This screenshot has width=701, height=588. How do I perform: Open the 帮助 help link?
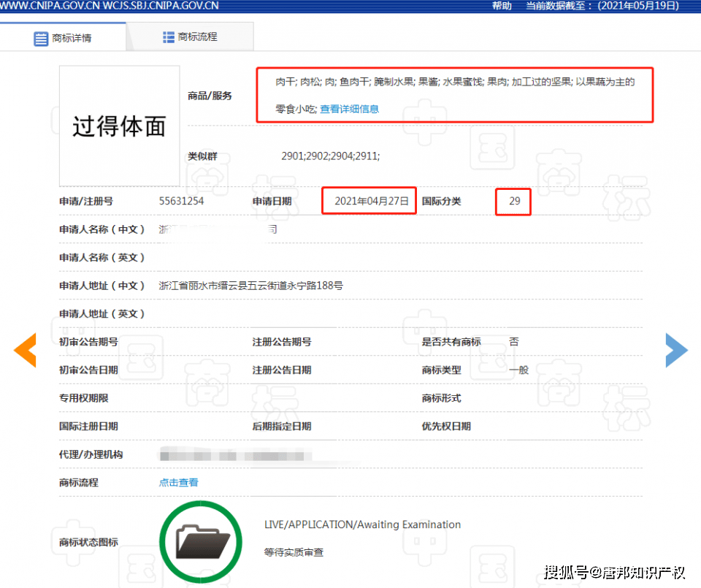click(x=502, y=6)
